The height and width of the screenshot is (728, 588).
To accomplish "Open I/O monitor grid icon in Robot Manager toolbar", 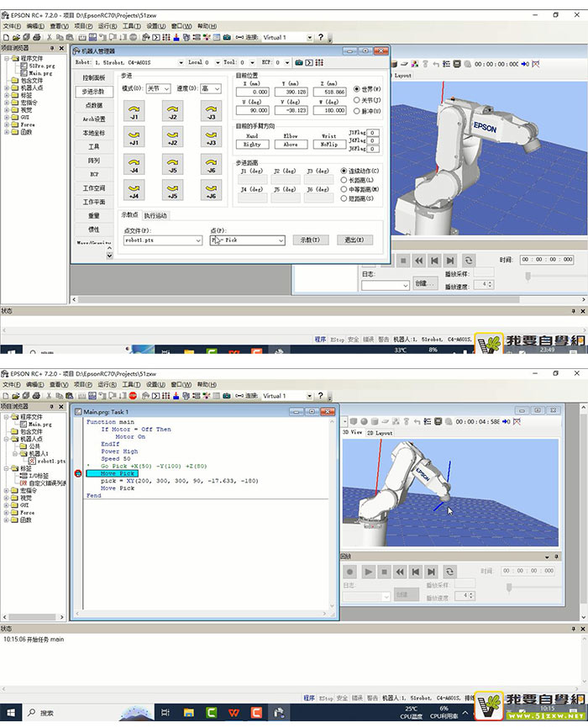I will [x=319, y=62].
